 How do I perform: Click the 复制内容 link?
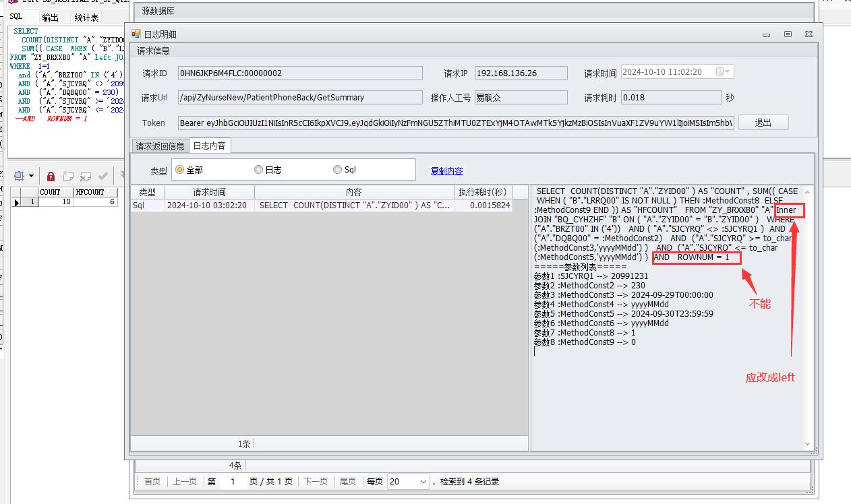coord(447,171)
